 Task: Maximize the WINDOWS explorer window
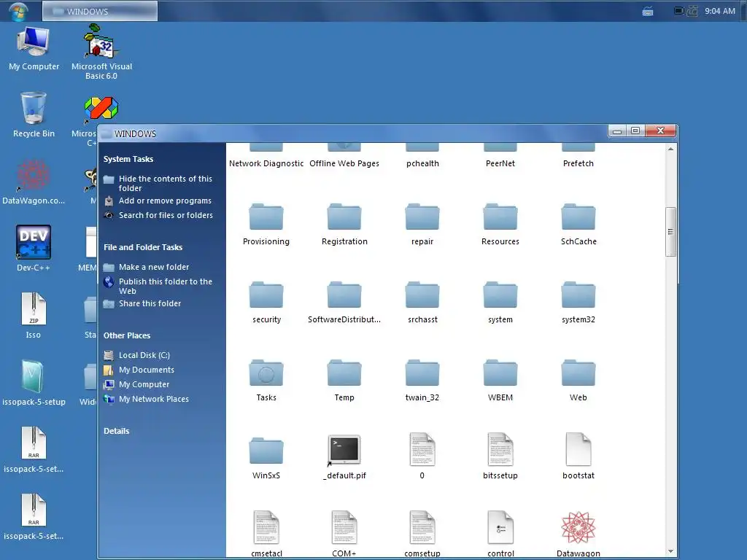(x=635, y=131)
